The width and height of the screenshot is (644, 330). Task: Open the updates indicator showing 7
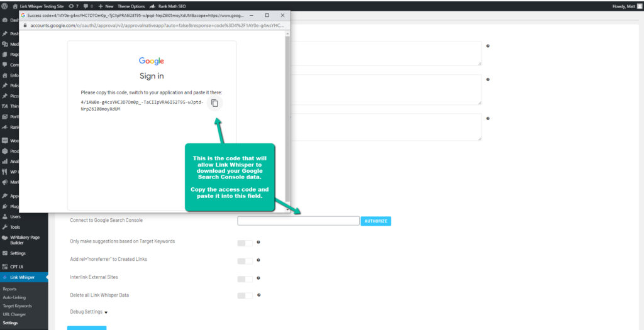(74, 6)
